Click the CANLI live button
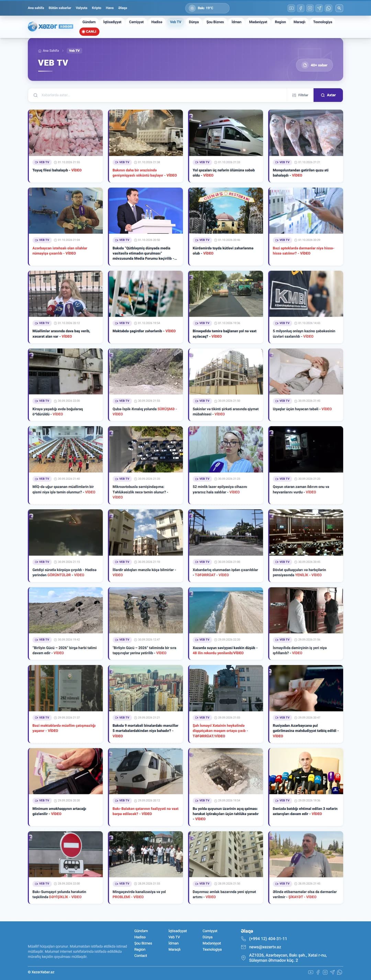371x980 pixels. tap(89, 32)
